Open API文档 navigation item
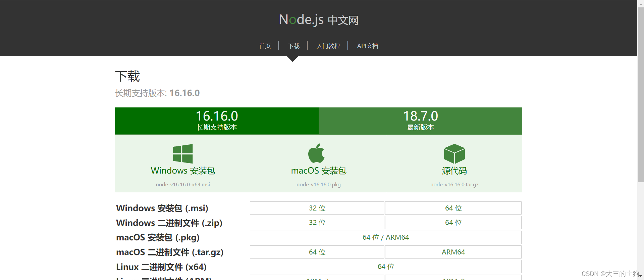 368,46
